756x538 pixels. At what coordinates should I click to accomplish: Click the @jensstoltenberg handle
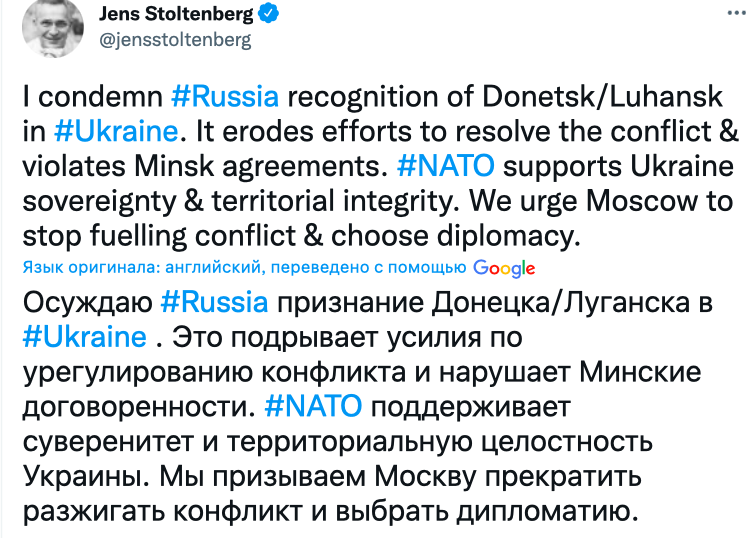tap(174, 40)
